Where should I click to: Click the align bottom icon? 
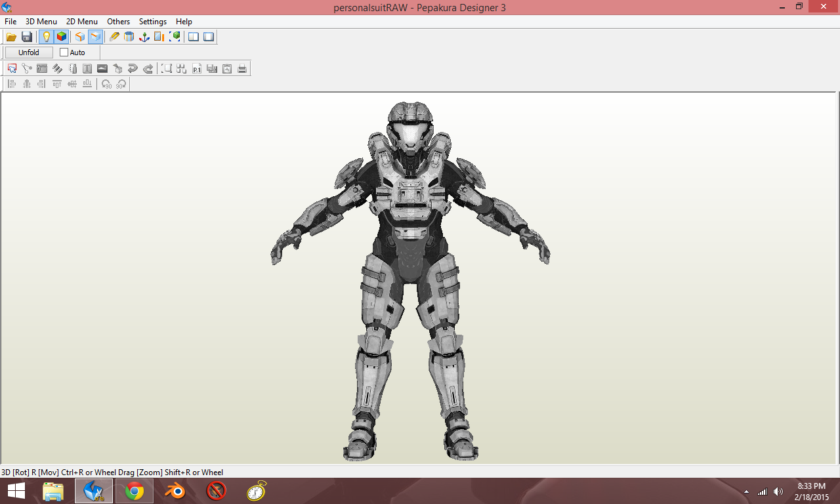[87, 84]
